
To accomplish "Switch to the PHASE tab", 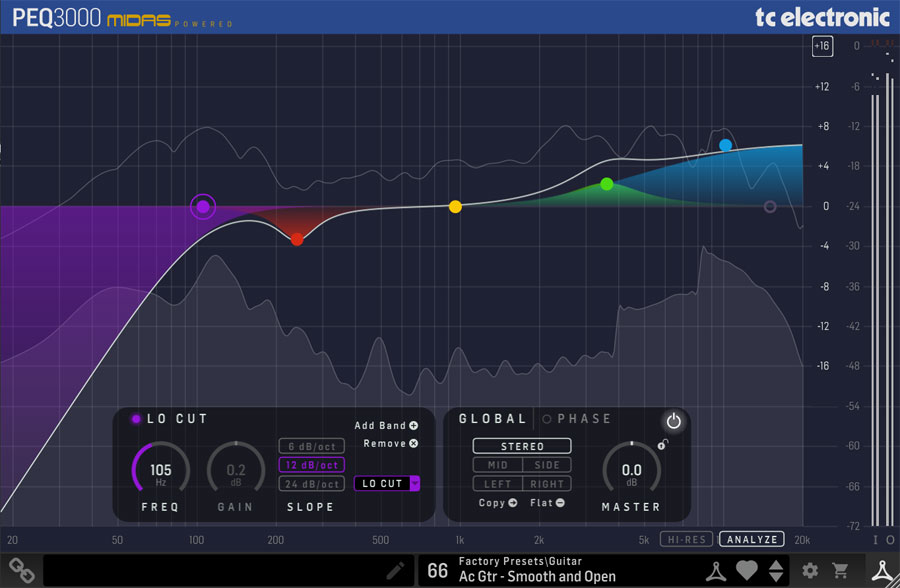I will click(584, 419).
